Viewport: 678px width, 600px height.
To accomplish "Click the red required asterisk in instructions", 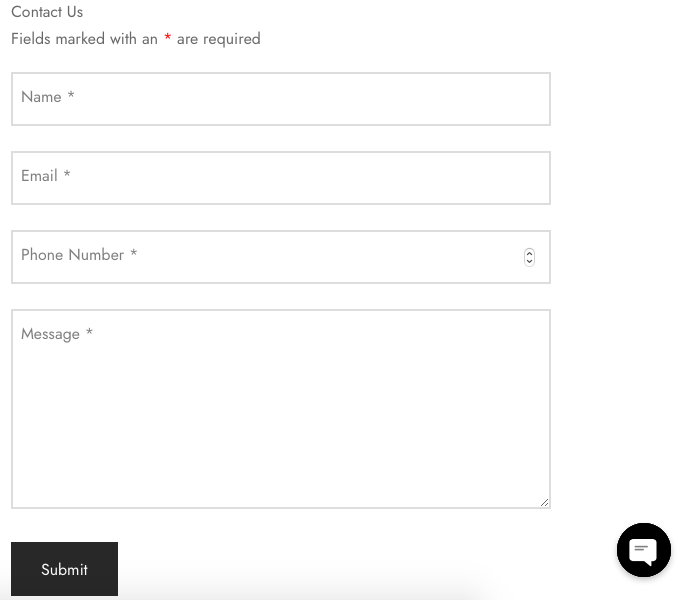I will 167,38.
